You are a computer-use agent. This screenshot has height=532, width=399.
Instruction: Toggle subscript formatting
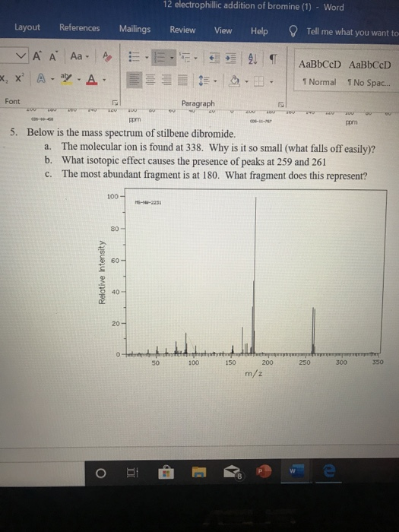(3, 78)
